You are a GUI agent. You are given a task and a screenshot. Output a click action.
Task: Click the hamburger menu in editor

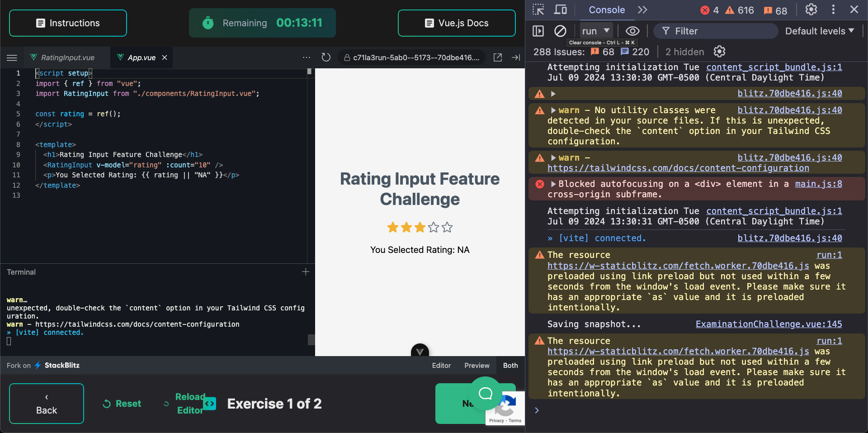pos(12,58)
